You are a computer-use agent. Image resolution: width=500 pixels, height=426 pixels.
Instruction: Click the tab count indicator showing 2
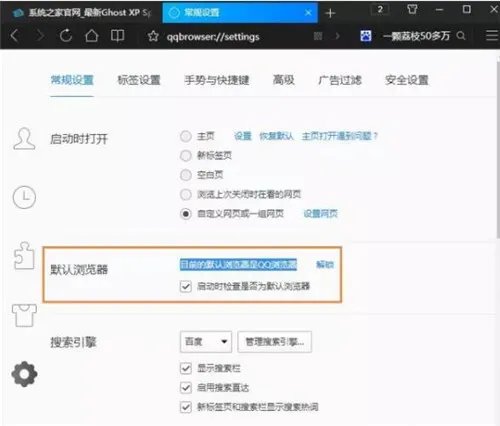tap(380, 9)
